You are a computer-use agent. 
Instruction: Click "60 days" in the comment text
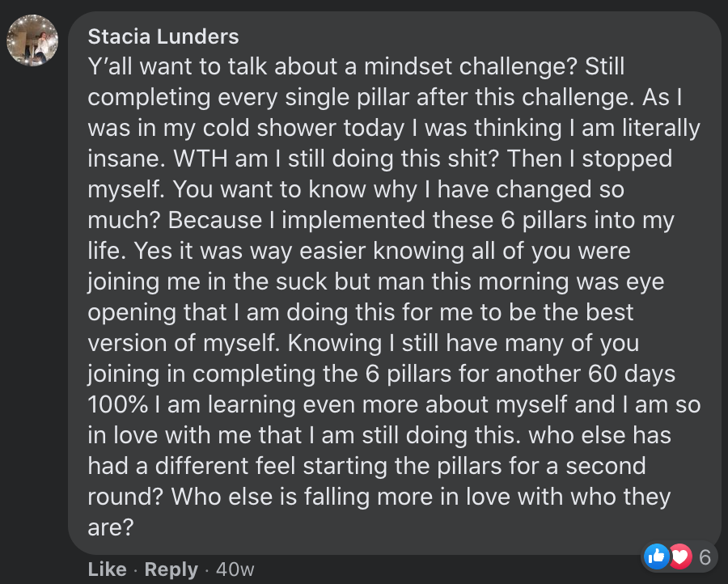[x=632, y=374]
